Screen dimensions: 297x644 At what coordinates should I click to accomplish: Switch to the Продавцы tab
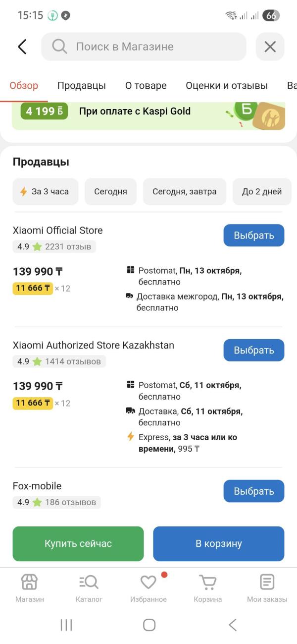click(x=82, y=86)
